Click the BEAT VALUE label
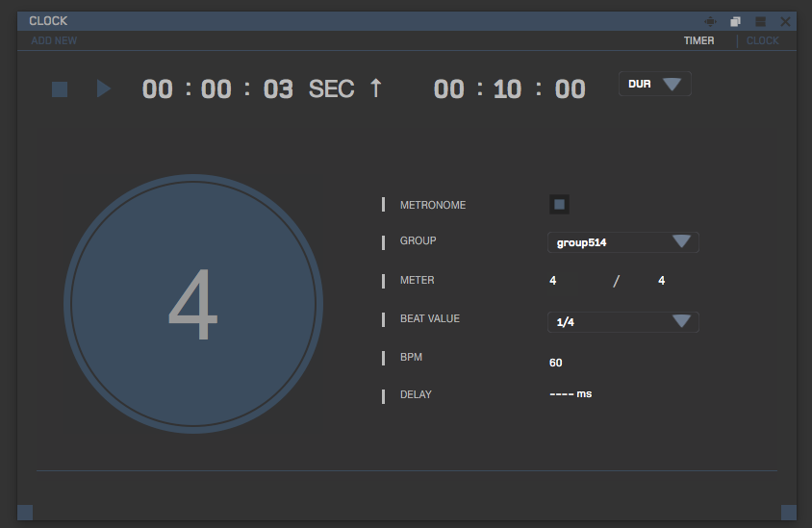812x528 pixels. tap(430, 318)
